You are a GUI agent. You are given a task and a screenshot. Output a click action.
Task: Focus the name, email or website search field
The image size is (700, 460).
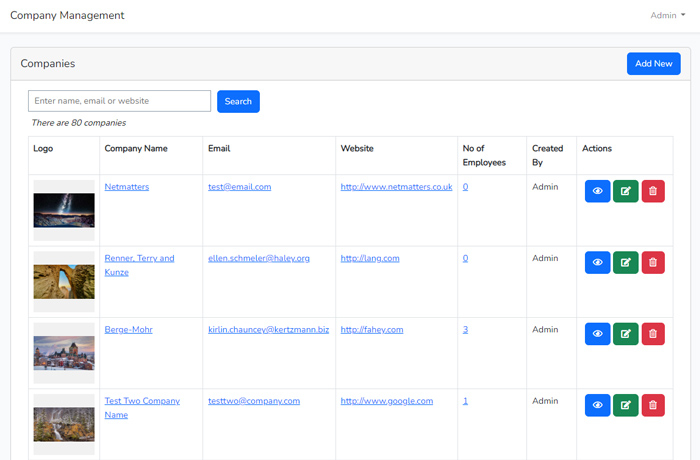pos(120,101)
